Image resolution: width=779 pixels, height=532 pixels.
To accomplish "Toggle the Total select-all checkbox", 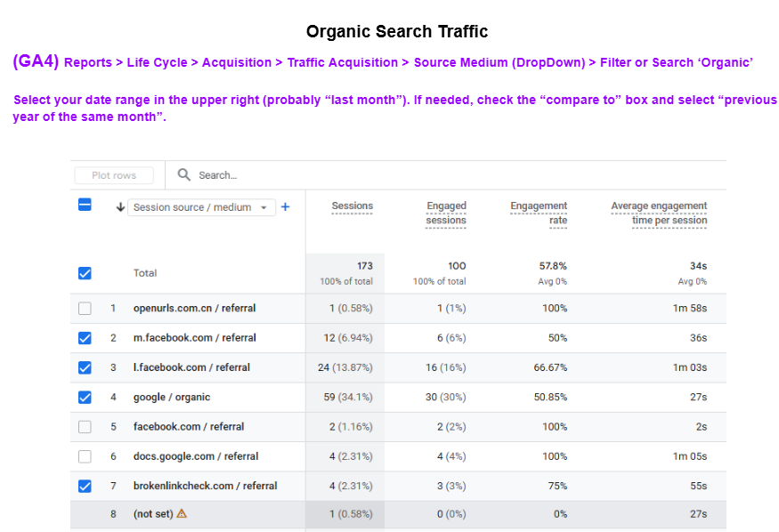I will (x=85, y=273).
